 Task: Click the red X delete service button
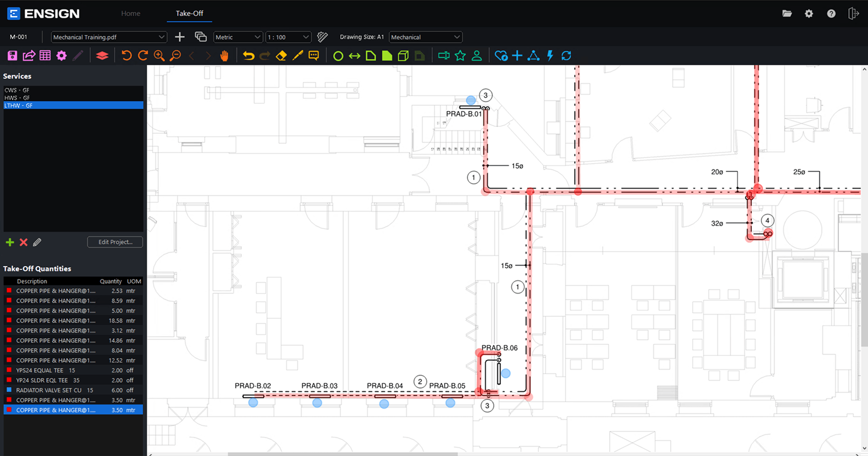click(24, 242)
